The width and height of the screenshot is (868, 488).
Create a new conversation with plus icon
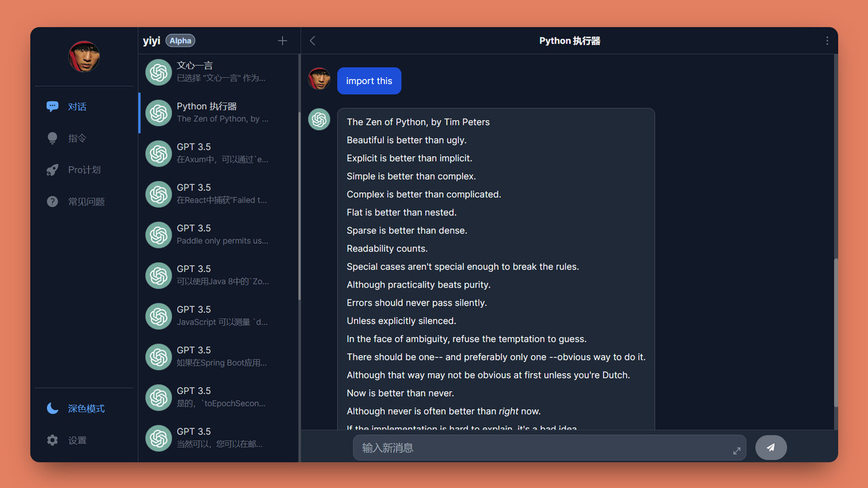(283, 41)
